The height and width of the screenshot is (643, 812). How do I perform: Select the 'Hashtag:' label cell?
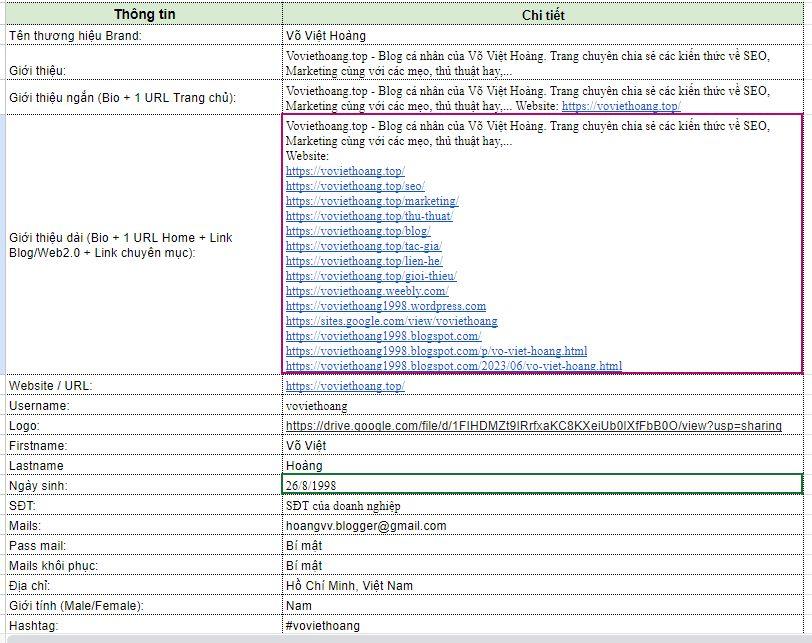click(144, 625)
